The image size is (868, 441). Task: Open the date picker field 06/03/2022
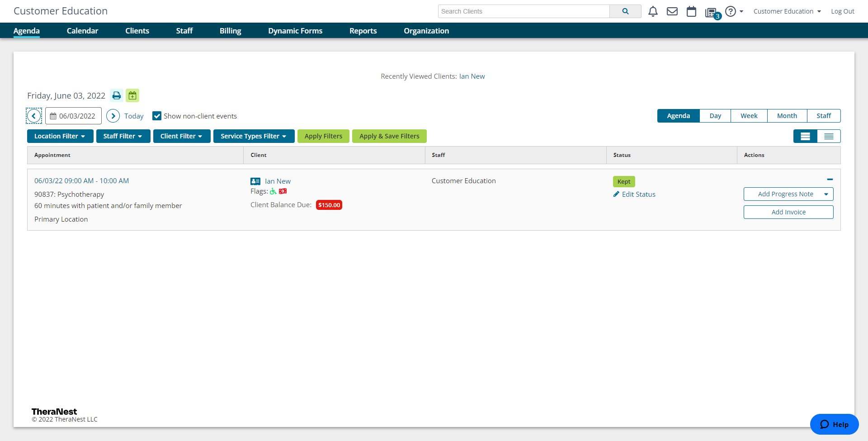pyautogui.click(x=73, y=116)
